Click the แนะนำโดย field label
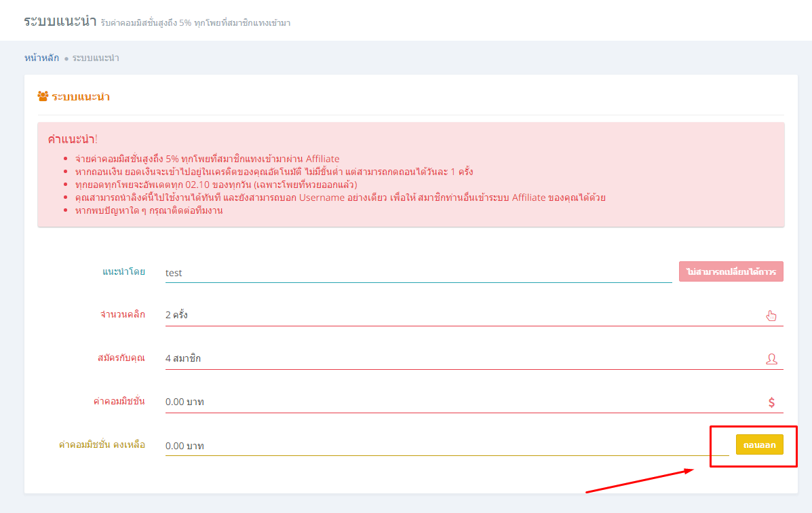Screen dimensions: 812x513 123,271
